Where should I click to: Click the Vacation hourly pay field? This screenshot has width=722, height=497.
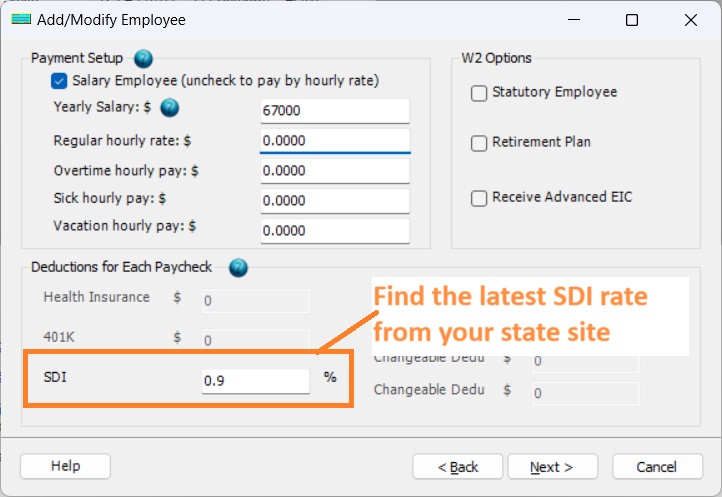coord(335,231)
